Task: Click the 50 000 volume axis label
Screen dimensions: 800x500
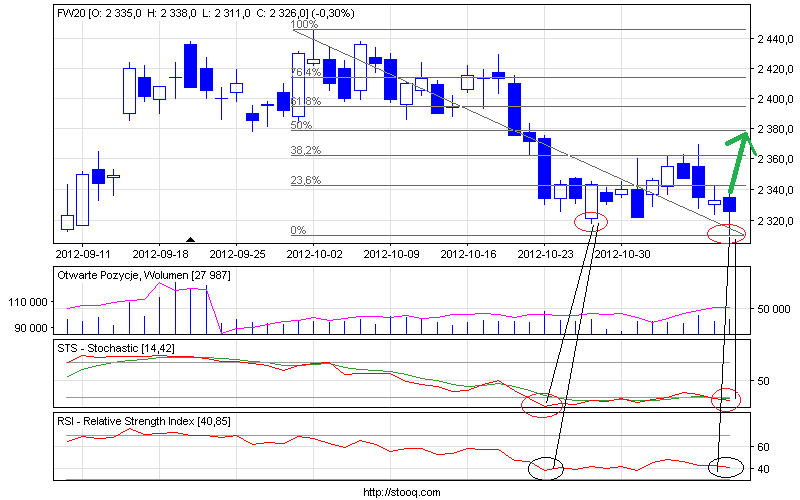Action: click(x=773, y=309)
